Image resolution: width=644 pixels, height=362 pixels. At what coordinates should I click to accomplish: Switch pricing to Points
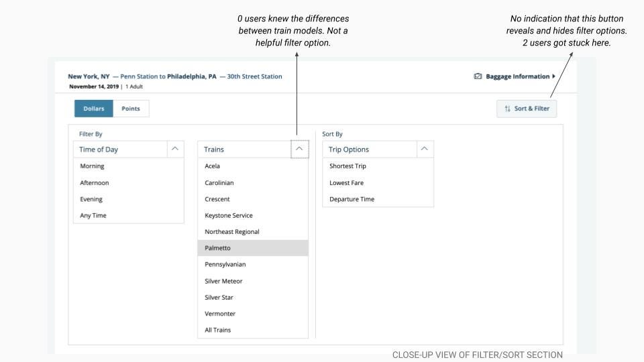131,109
